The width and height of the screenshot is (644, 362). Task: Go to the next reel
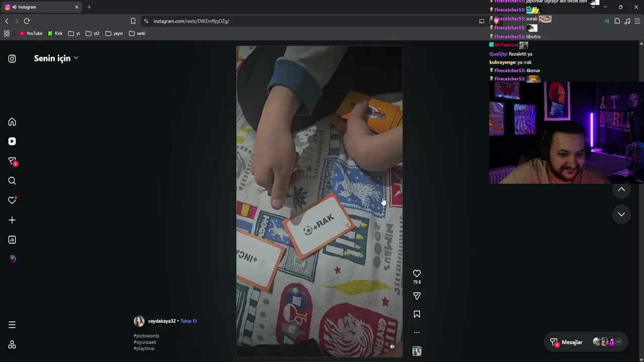[x=621, y=214]
